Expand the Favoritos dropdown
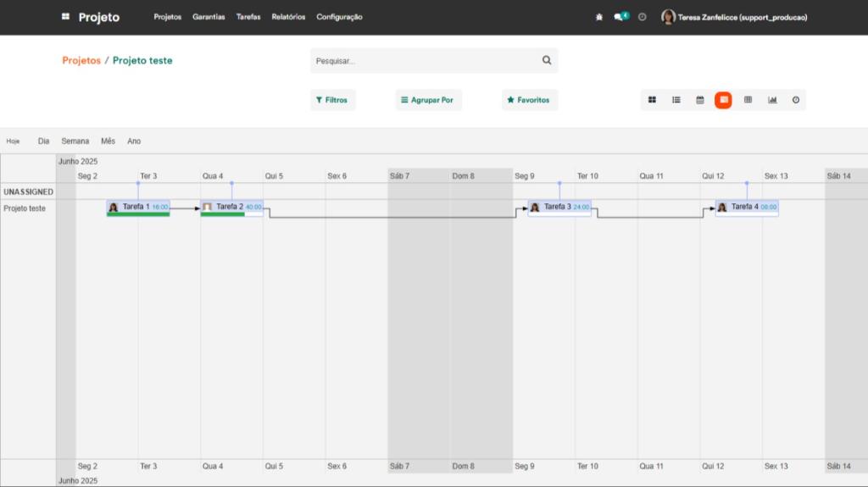This screenshot has width=868, height=487. point(529,100)
